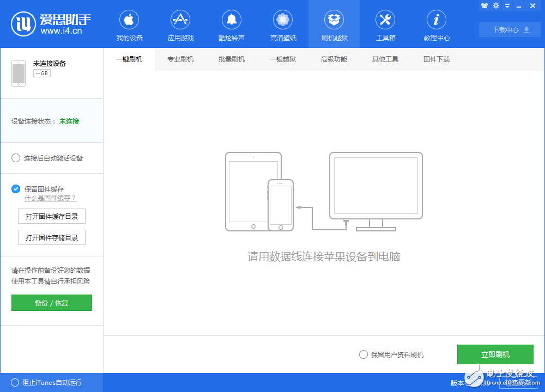
Task: Switch to the 专业刷机 tab
Action: click(x=180, y=59)
